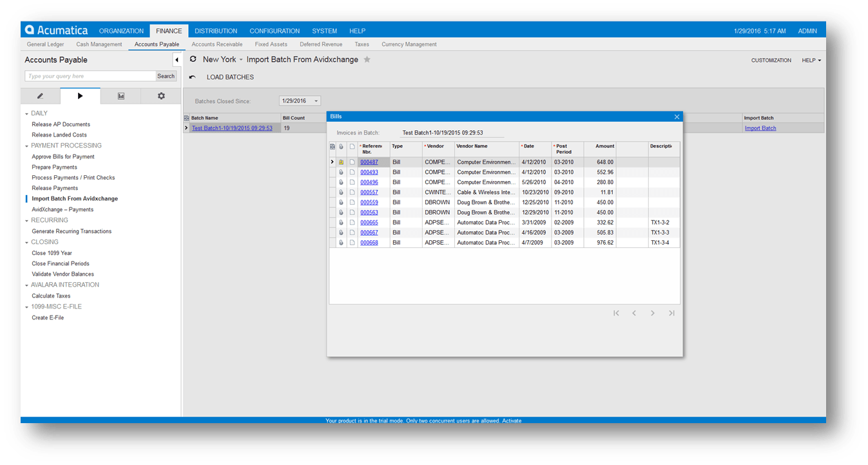Click the paperclip column header in Bills
This screenshot has width=868, height=465.
pyautogui.click(x=342, y=146)
